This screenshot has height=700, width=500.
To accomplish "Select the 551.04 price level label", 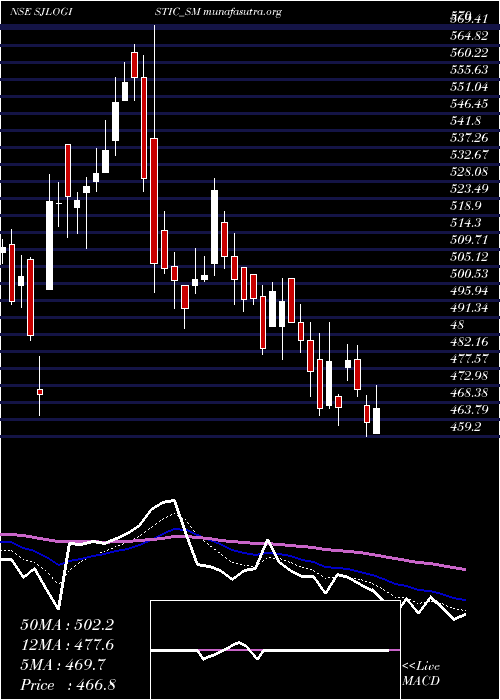I will click(471, 87).
